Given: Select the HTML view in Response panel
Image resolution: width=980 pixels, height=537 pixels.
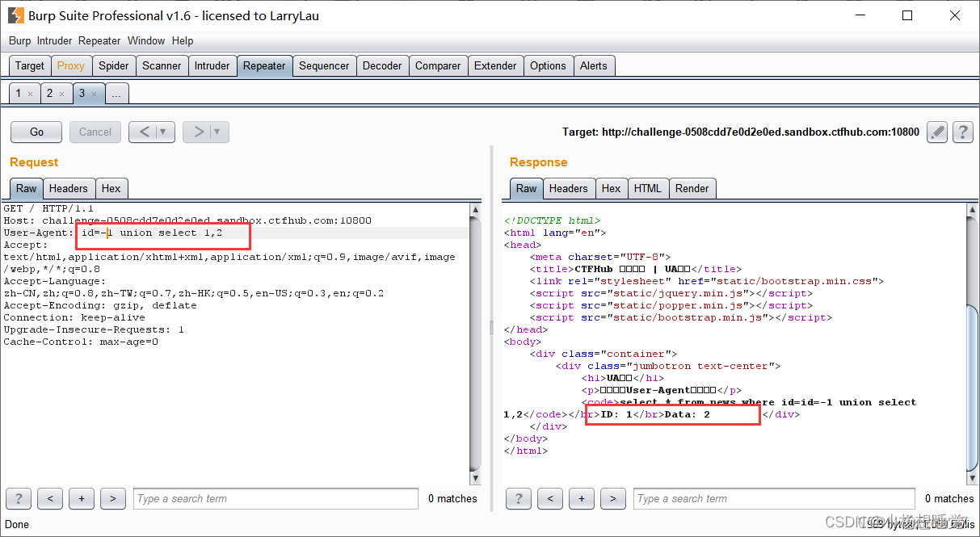Looking at the screenshot, I should point(648,188).
